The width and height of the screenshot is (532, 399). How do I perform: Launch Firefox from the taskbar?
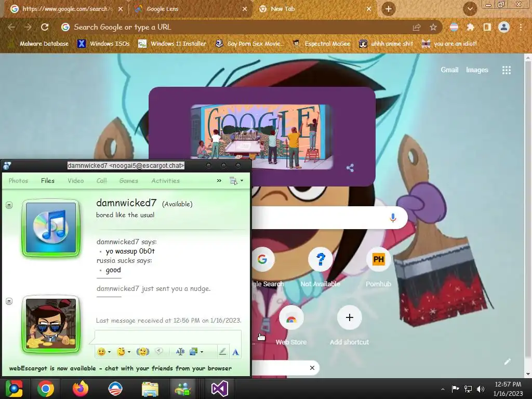pyautogui.click(x=81, y=389)
